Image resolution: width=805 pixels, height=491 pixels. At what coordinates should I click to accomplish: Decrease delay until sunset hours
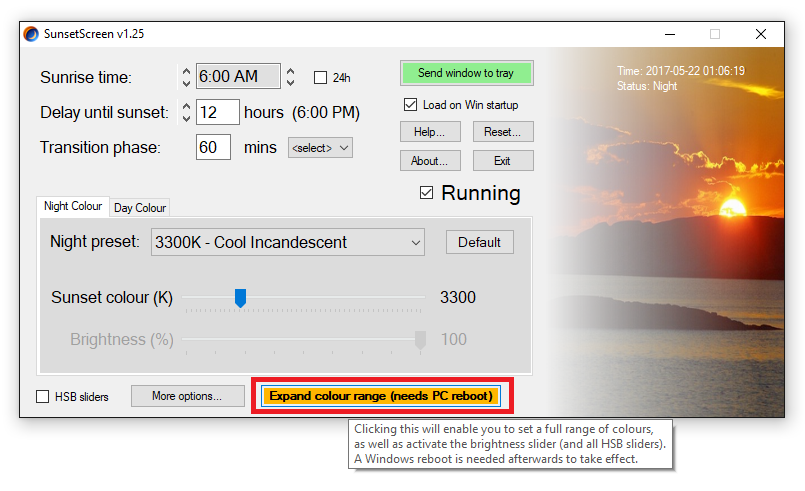186,118
